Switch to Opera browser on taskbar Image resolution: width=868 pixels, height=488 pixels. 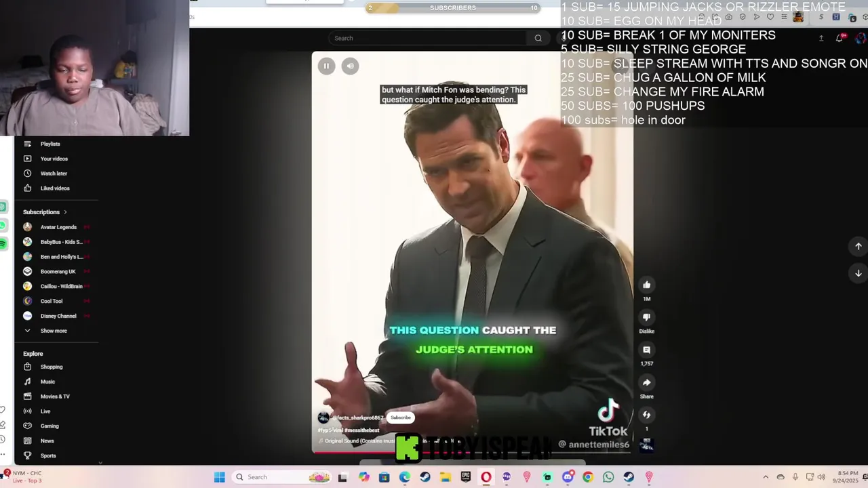[486, 477]
